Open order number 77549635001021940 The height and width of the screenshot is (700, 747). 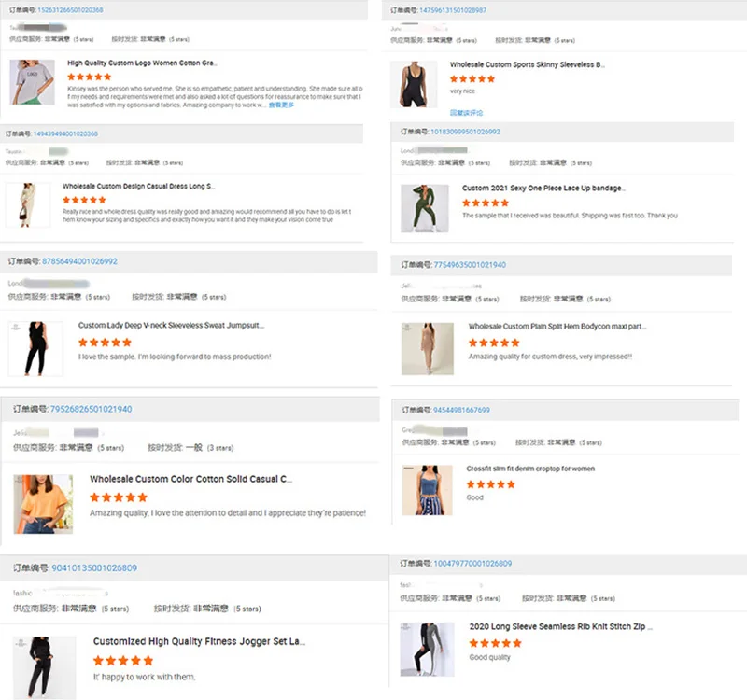pos(470,265)
